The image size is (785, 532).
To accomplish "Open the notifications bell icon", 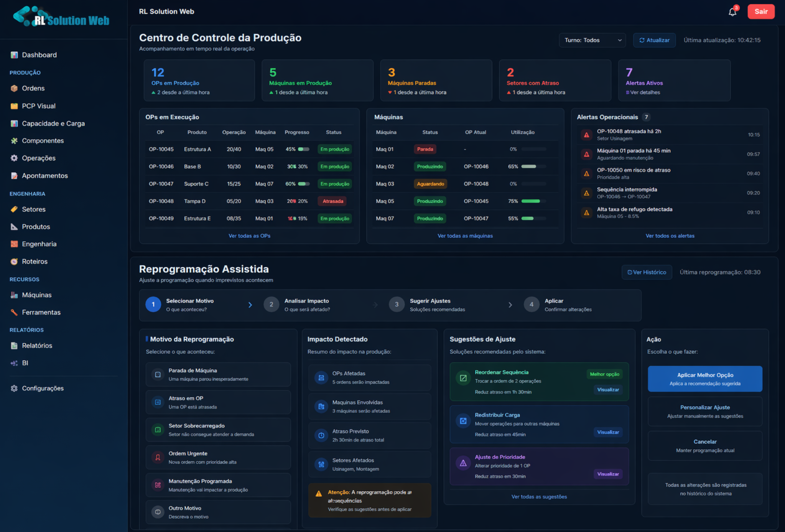I will (732, 12).
